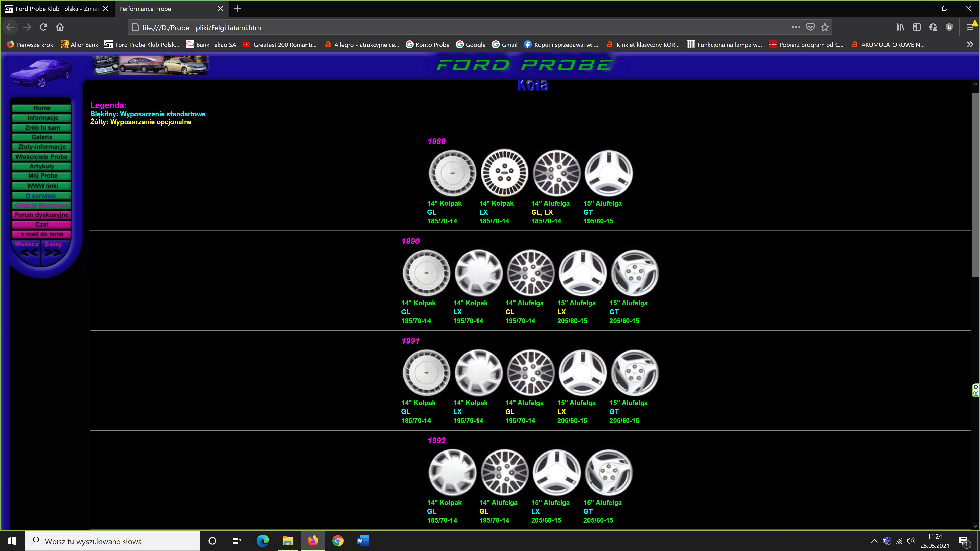This screenshot has width=980, height=551.
Task: Open Galeria in the sidebar menu
Action: coord(42,137)
